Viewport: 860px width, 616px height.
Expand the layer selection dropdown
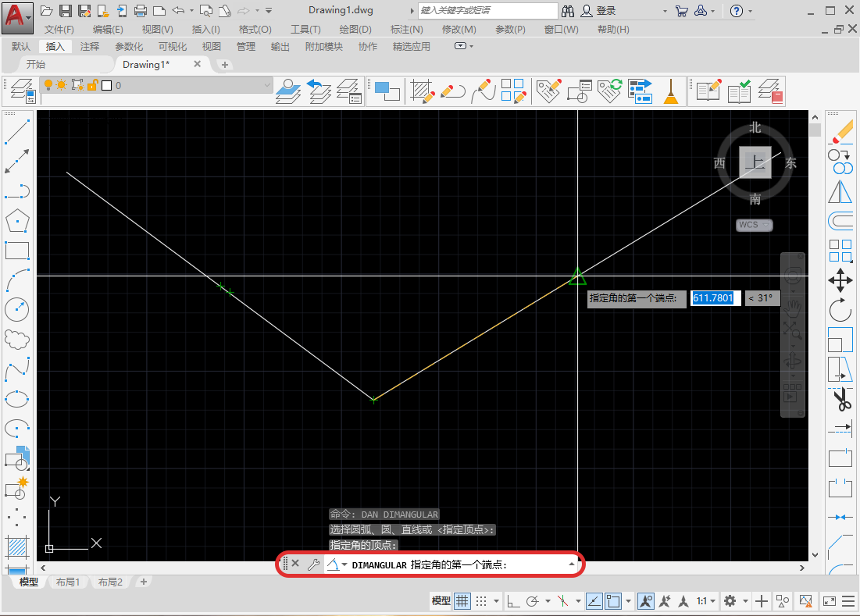267,85
